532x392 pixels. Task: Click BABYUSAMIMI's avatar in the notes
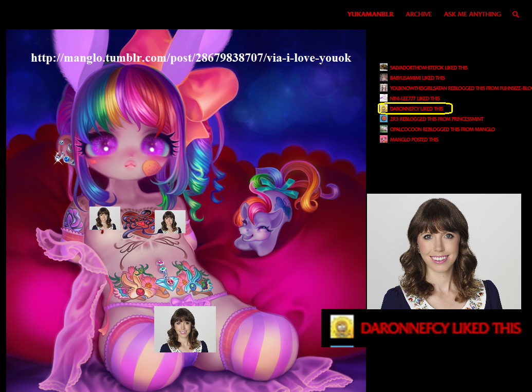383,77
